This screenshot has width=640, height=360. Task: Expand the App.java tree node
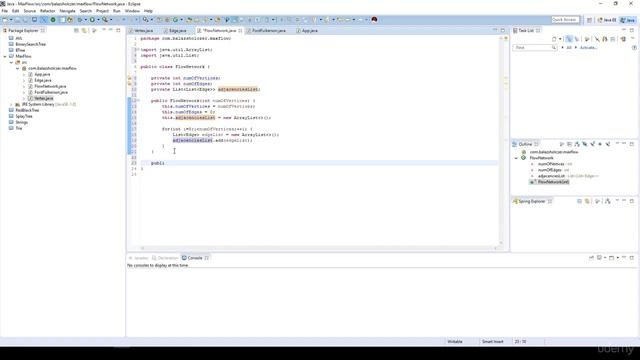tap(24, 75)
